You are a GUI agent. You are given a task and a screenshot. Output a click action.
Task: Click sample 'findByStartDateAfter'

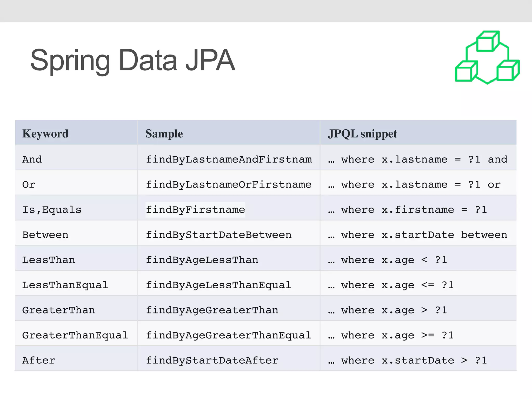[212, 360]
